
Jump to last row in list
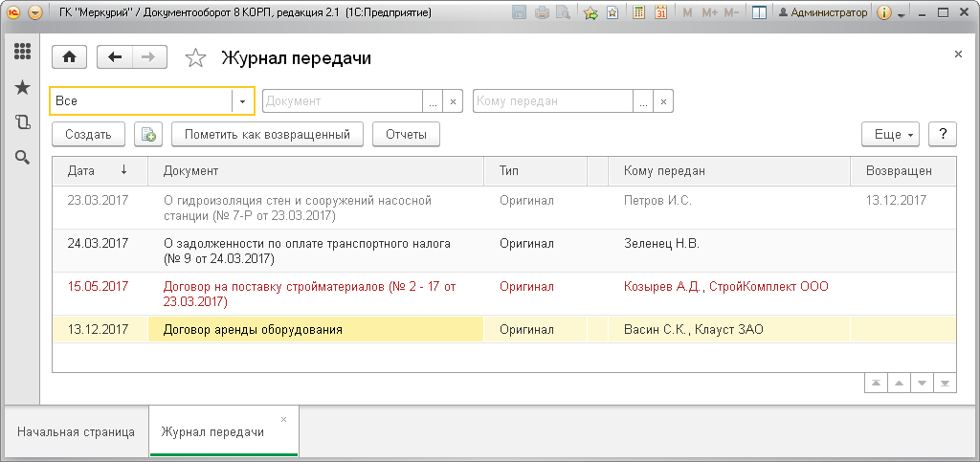point(945,384)
